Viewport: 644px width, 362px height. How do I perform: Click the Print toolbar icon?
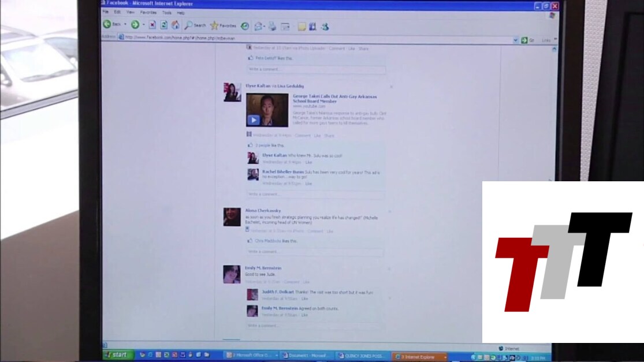[x=272, y=26]
